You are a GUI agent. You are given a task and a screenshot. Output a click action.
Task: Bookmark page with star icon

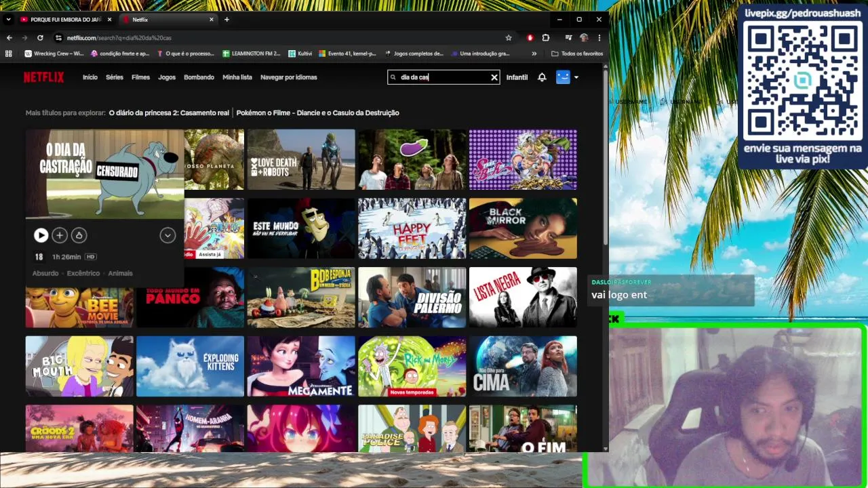coord(509,38)
